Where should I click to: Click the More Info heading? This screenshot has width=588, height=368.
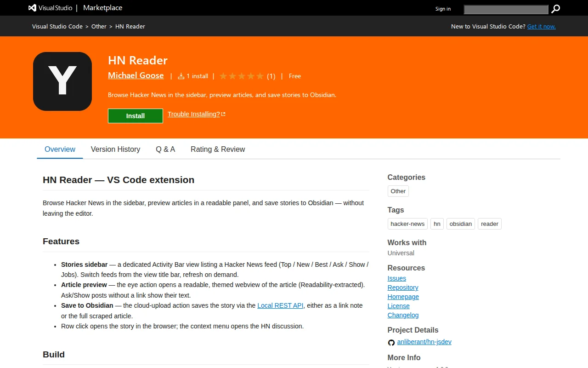coord(404,358)
